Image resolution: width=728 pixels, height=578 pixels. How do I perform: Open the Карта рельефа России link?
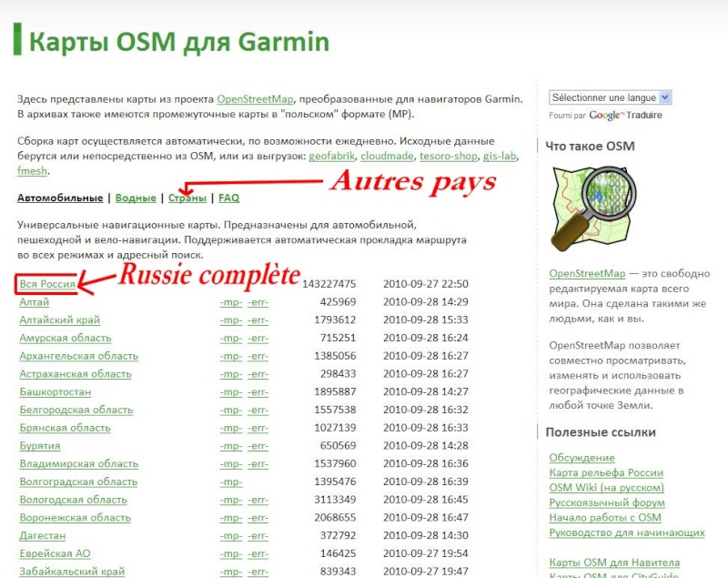click(x=606, y=472)
